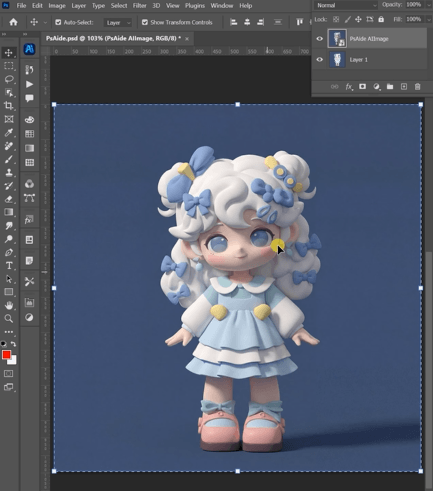The image size is (433, 491).
Task: Open the Normal blend mode dropdown
Action: [x=346, y=5]
